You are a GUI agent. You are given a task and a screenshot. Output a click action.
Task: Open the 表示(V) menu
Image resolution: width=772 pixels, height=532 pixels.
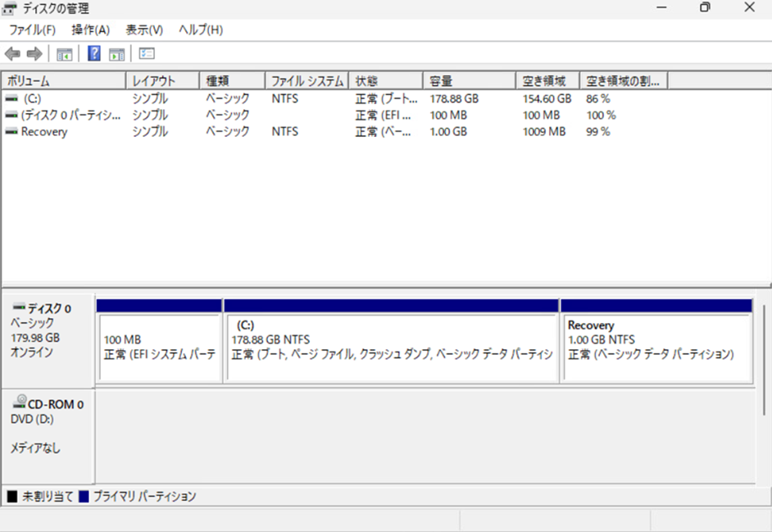point(144,30)
